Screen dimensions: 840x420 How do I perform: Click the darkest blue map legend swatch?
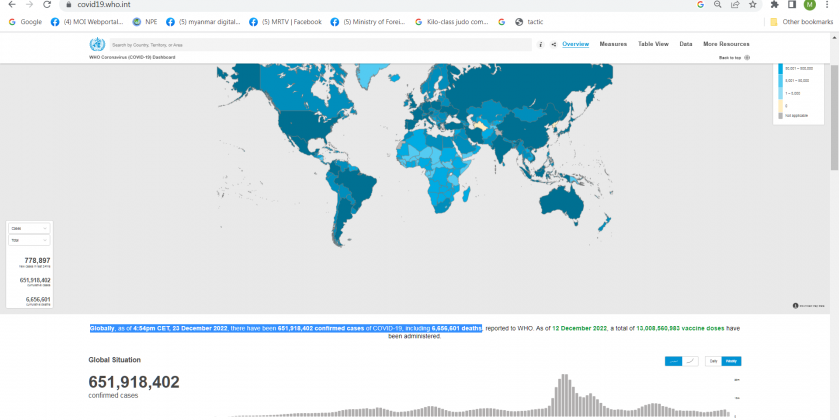coord(780,68)
